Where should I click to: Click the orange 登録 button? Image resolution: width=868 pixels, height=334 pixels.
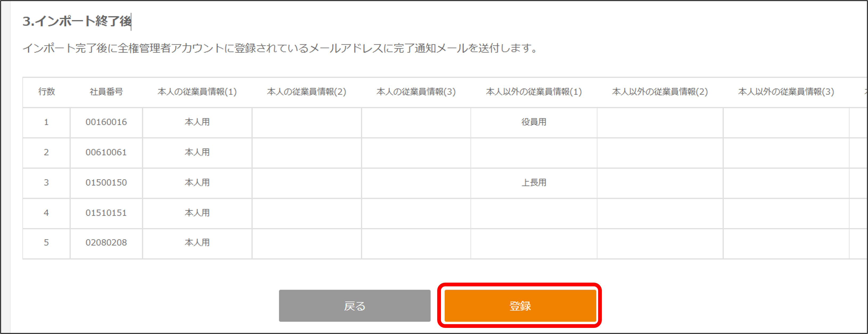tap(520, 306)
